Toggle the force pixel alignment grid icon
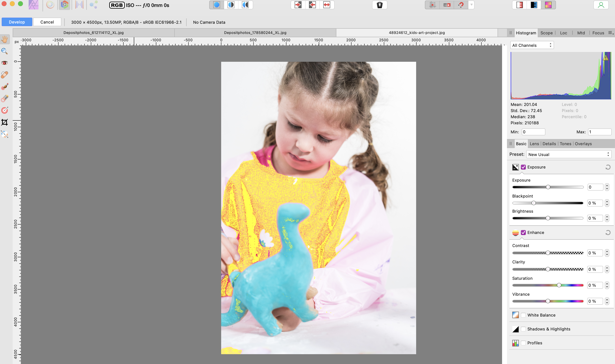 [433, 5]
